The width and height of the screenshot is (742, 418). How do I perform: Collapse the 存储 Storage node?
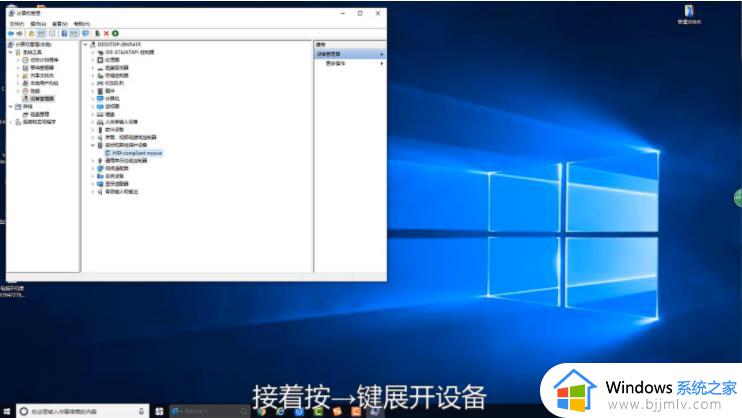coord(10,107)
